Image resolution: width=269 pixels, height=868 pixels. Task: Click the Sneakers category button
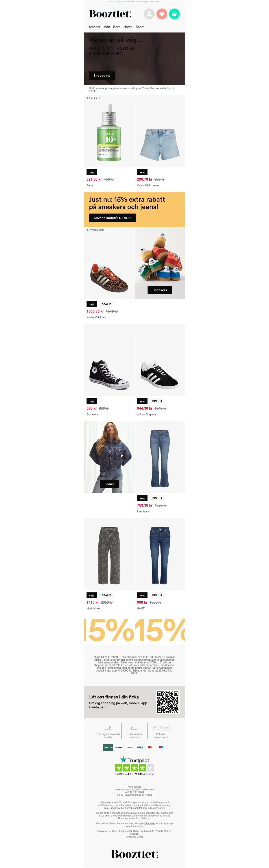pos(160,290)
